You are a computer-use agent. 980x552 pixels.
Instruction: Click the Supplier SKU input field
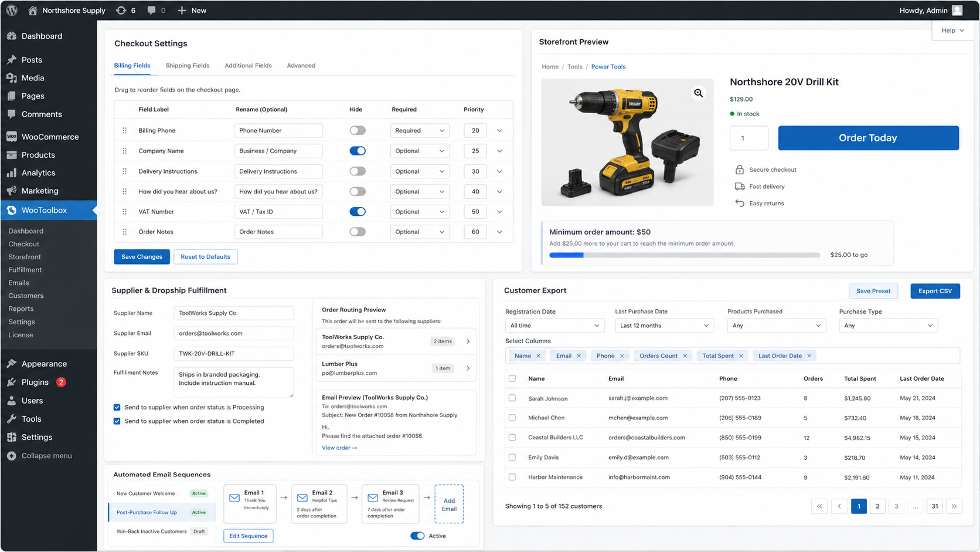[x=233, y=354]
